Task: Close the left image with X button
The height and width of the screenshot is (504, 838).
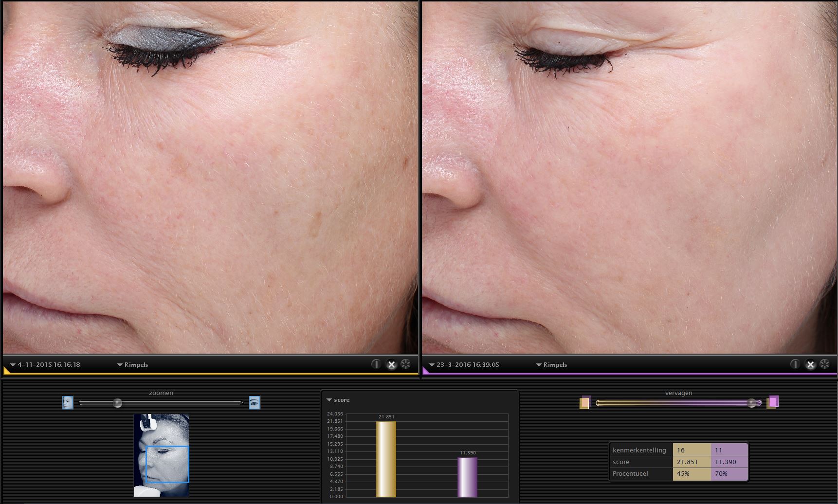Action: 391,364
